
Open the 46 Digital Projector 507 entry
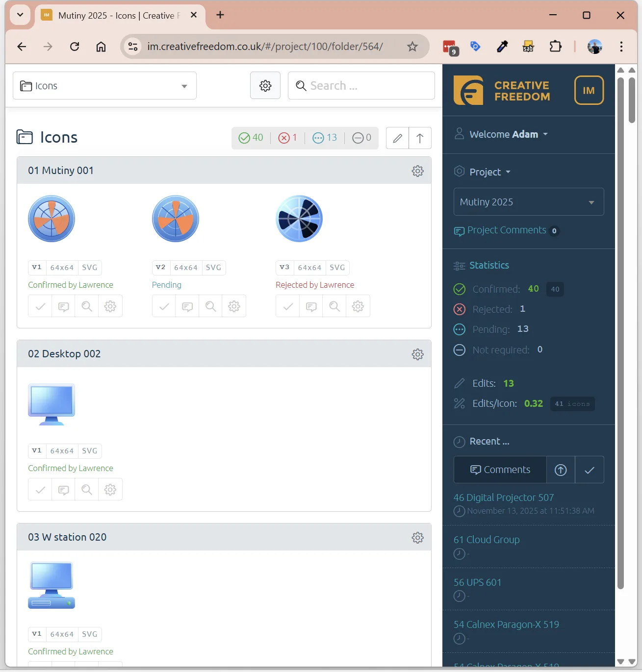(x=504, y=497)
